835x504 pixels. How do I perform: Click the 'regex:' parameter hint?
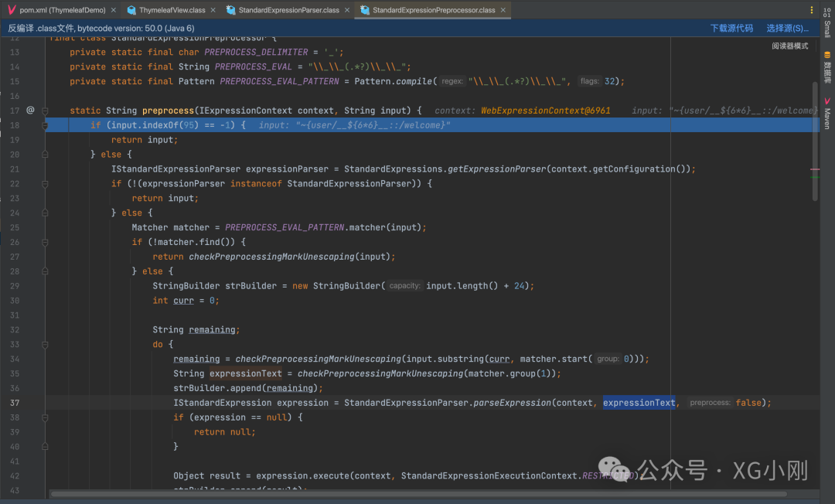coord(452,81)
